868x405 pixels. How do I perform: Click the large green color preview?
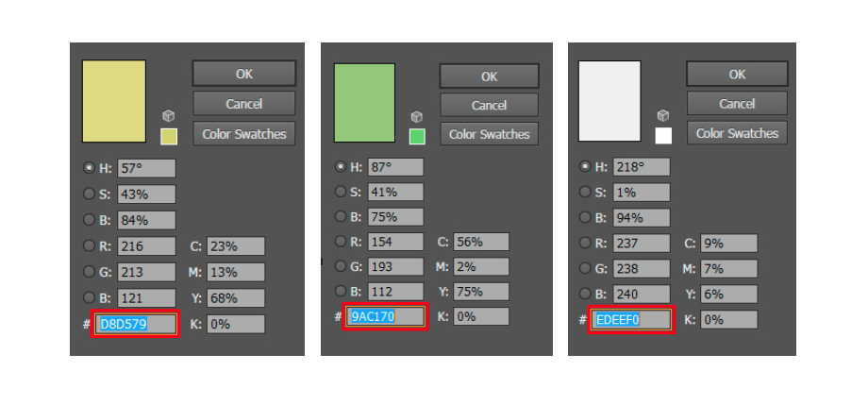pos(365,102)
